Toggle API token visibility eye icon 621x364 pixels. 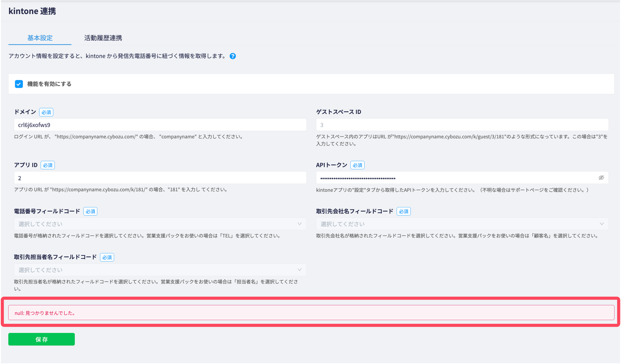601,178
